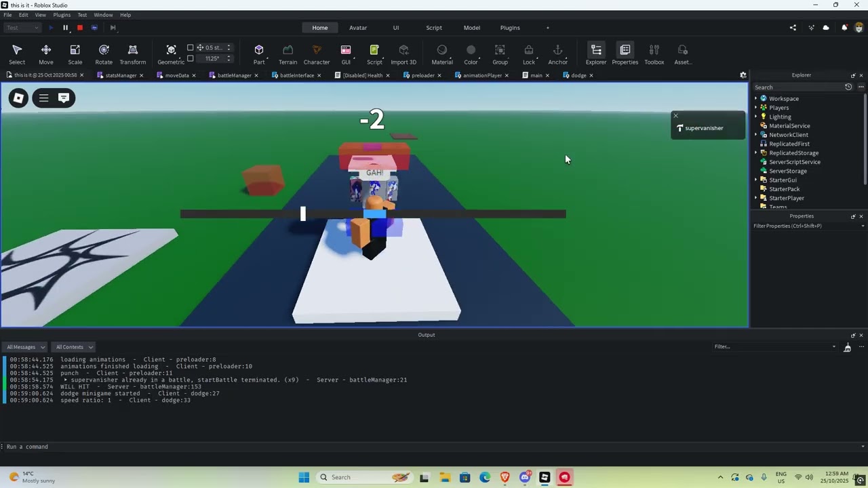The width and height of the screenshot is (868, 488).
Task: Expand the StarterGui node
Action: (756, 180)
